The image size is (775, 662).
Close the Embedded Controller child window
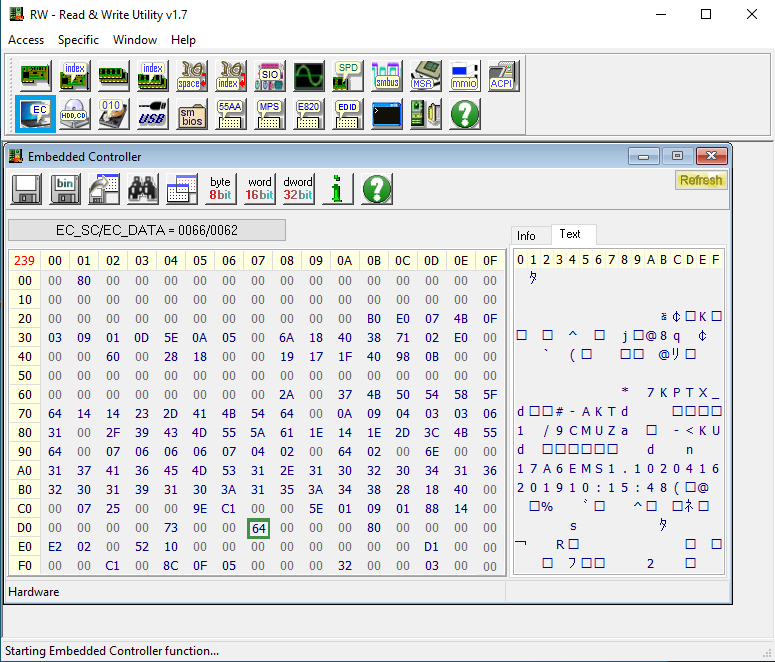tap(711, 156)
